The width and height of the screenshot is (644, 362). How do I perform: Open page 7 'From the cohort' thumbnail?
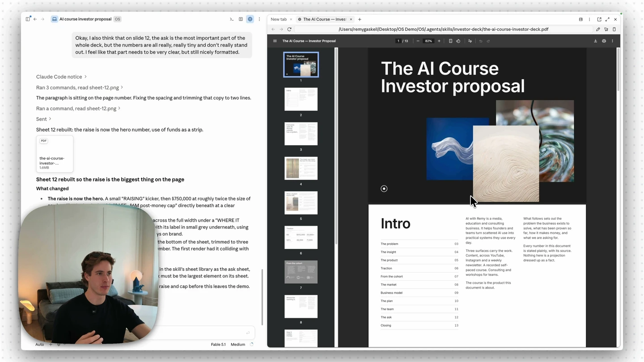301,272
